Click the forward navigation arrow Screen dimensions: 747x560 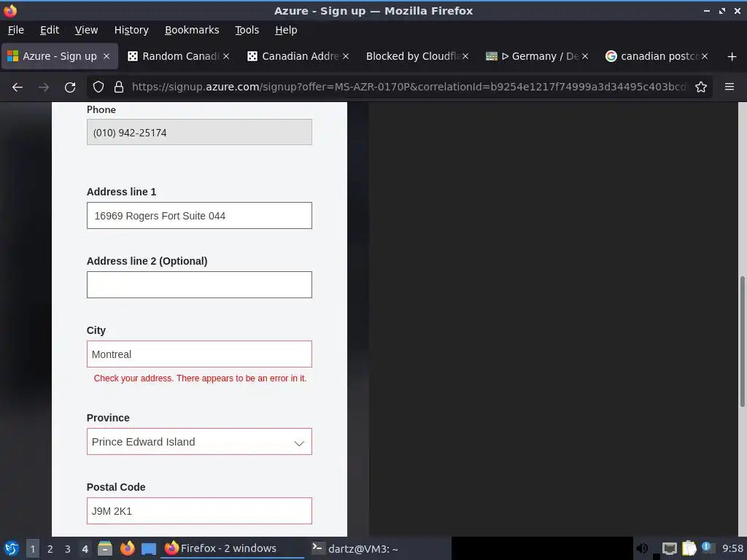pyautogui.click(x=43, y=87)
